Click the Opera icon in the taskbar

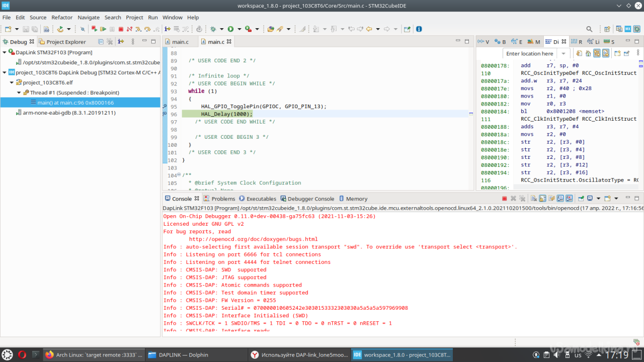(22, 354)
